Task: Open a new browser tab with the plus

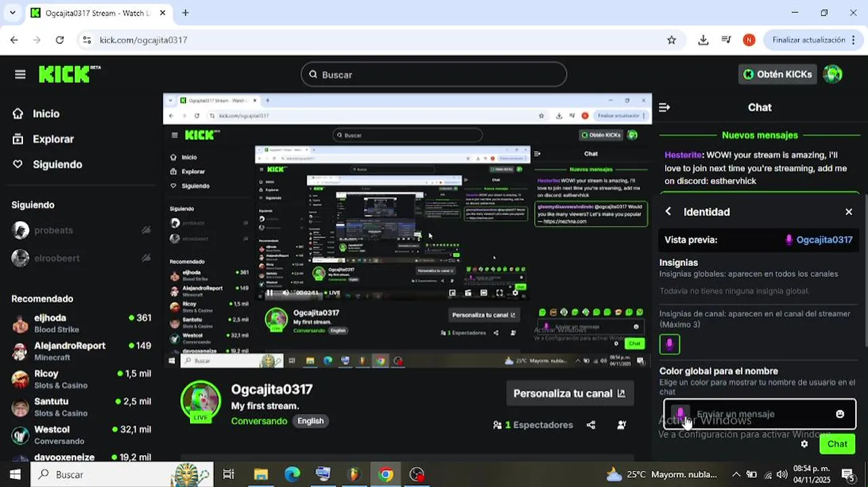Action: [x=185, y=13]
